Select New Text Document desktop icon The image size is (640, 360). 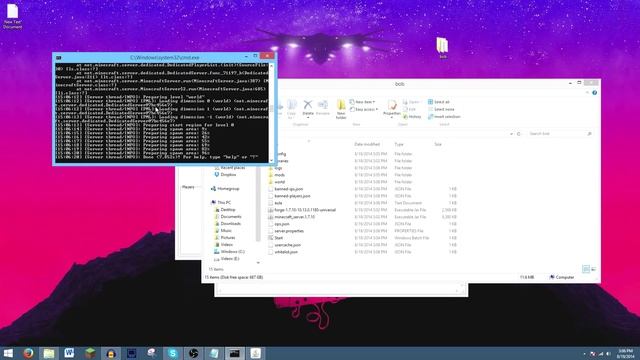pyautogui.click(x=13, y=16)
